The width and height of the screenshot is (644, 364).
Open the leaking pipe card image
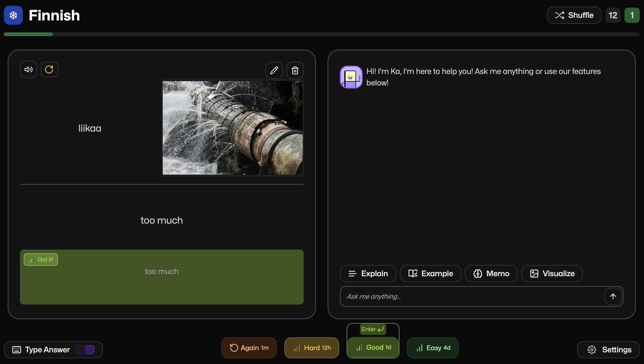233,128
